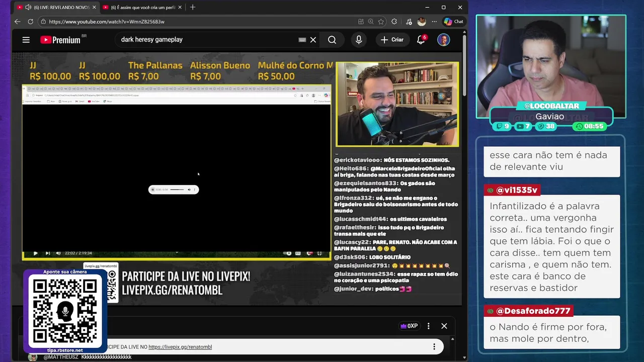
Task: Close the live chat panel with X
Action: (x=444, y=326)
